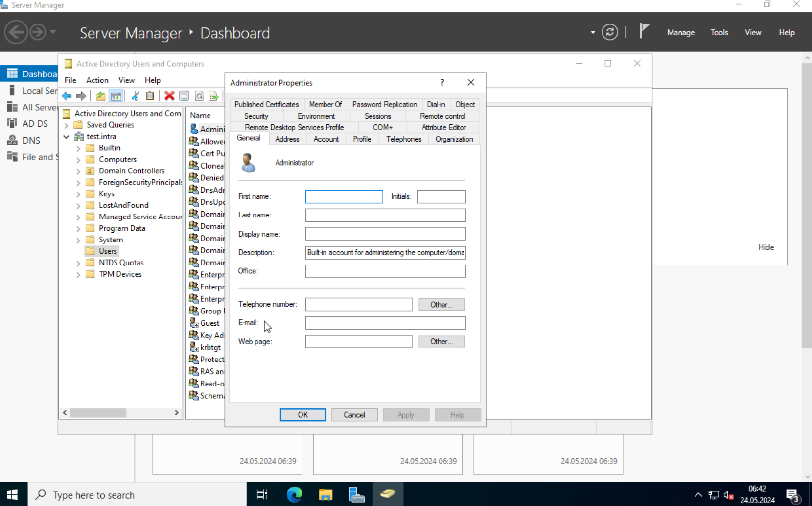Expand the Domain Controllers node
The height and width of the screenshot is (506, 812).
pos(78,171)
